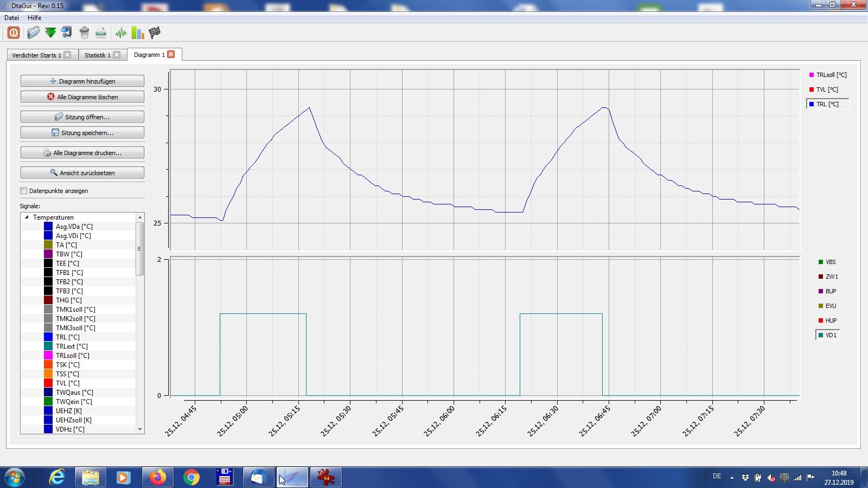Click the orange power/quit toolbar icon
Viewport: 868px width, 488px height.
pos(14,33)
